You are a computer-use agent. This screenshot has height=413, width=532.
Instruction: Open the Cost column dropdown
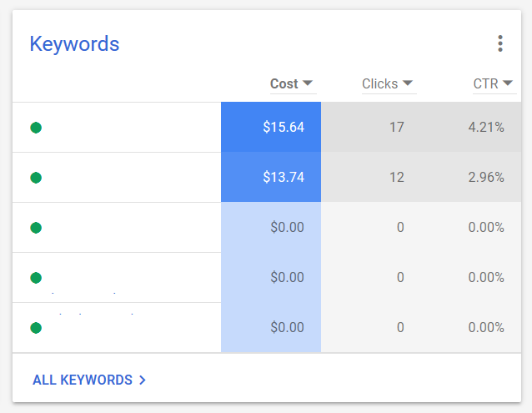[293, 83]
